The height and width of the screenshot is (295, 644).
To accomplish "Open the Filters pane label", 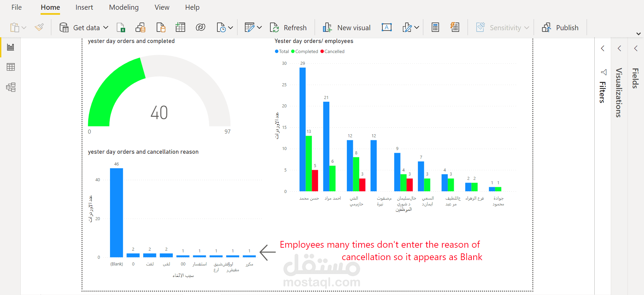I will [x=603, y=92].
